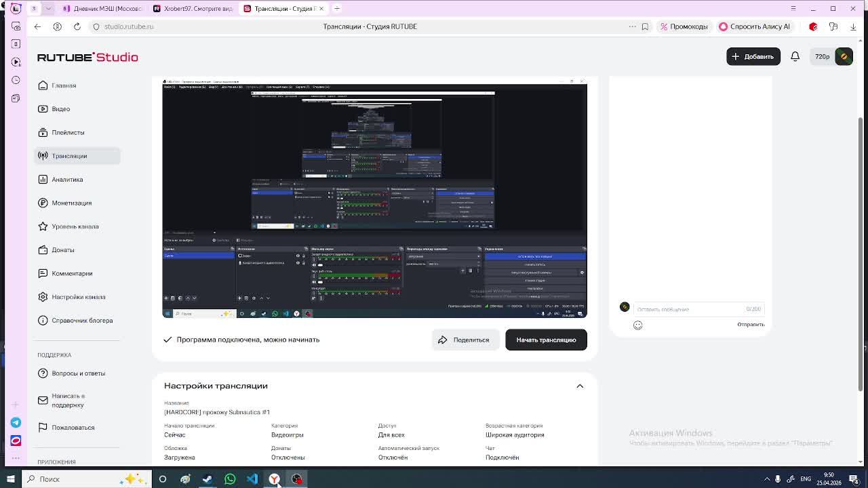The image size is (868, 488).
Task: Click the Написать в поддержку envelope icon
Action: [43, 401]
